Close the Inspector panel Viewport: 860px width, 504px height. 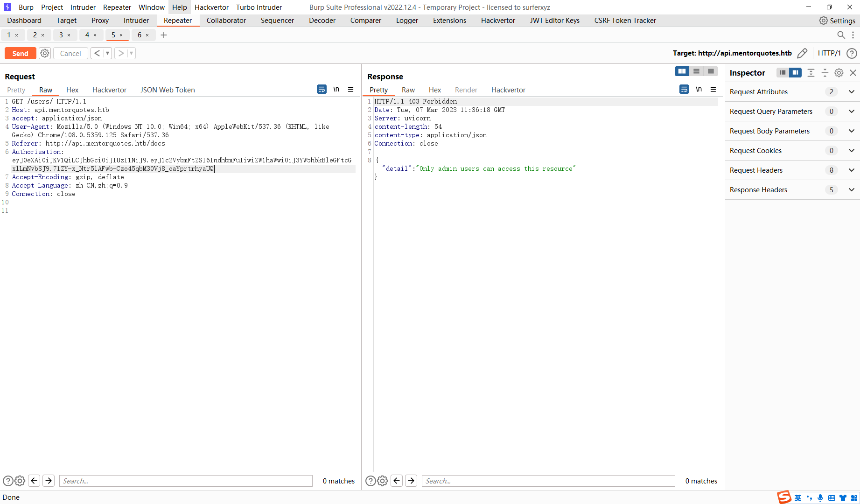click(853, 72)
